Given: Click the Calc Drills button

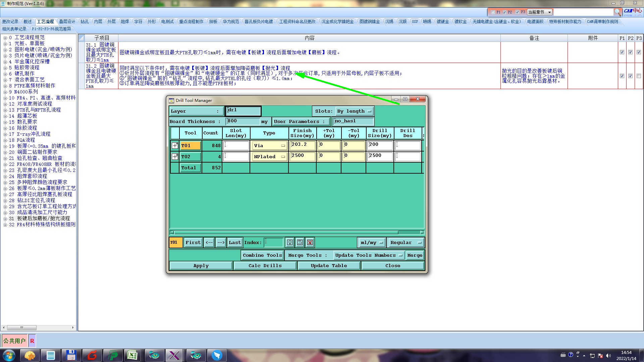Looking at the screenshot, I should click(265, 265).
